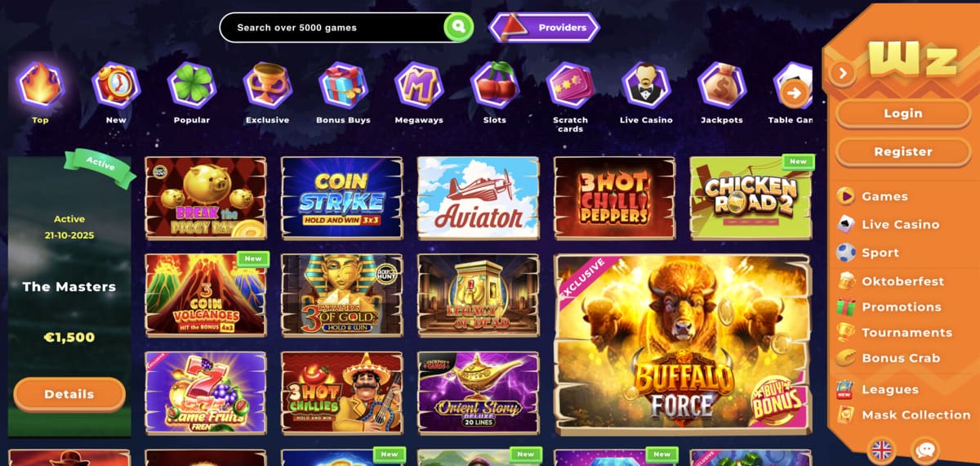Image resolution: width=980 pixels, height=466 pixels.
Task: Select the Popular clover category
Action: [192, 85]
